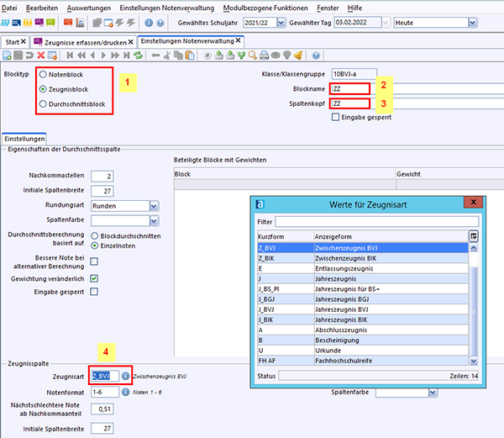Click the blue info icon in top toolbar

click(x=149, y=23)
